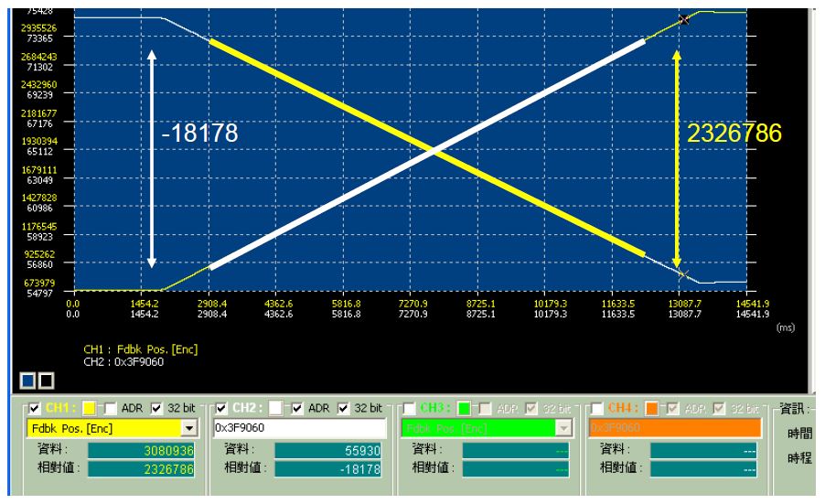Pick the CH2 white color swatch
Image resolution: width=825 pixels, height=504 pixels.
276,407
